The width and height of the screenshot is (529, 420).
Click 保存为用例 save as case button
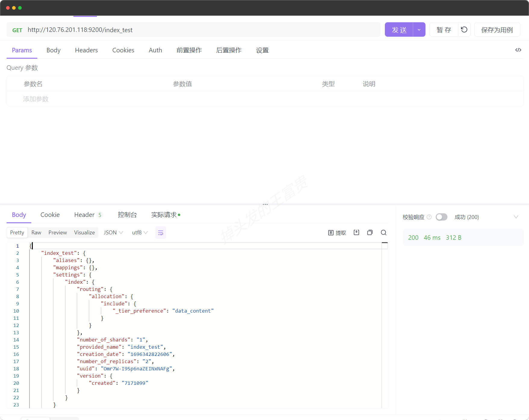(x=497, y=29)
